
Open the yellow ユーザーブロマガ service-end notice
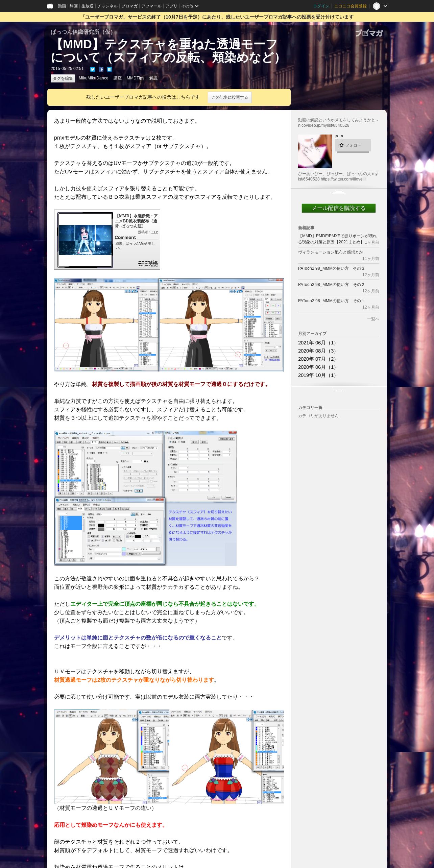[217, 17]
